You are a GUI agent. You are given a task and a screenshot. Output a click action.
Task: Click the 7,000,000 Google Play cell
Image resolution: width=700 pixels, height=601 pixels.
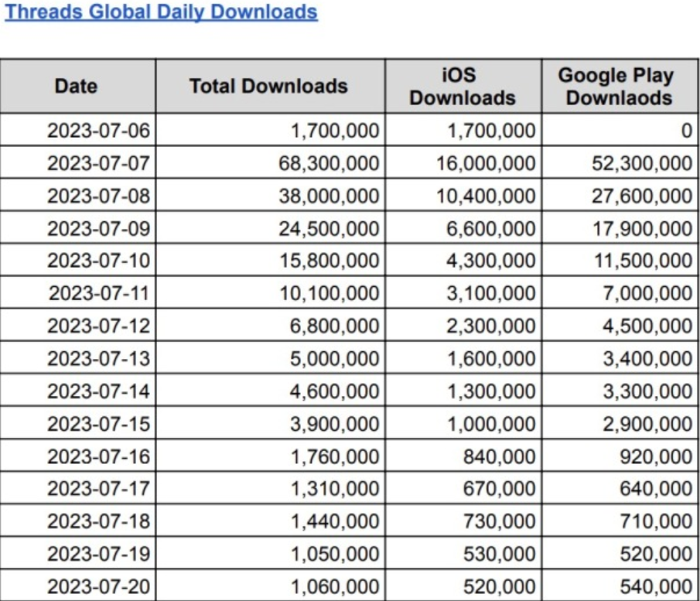point(620,292)
